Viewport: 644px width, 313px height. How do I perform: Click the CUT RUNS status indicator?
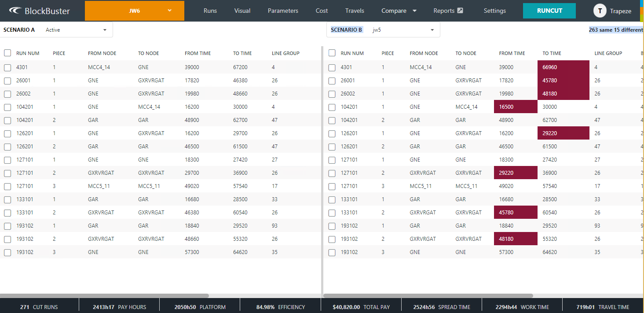pos(40,307)
